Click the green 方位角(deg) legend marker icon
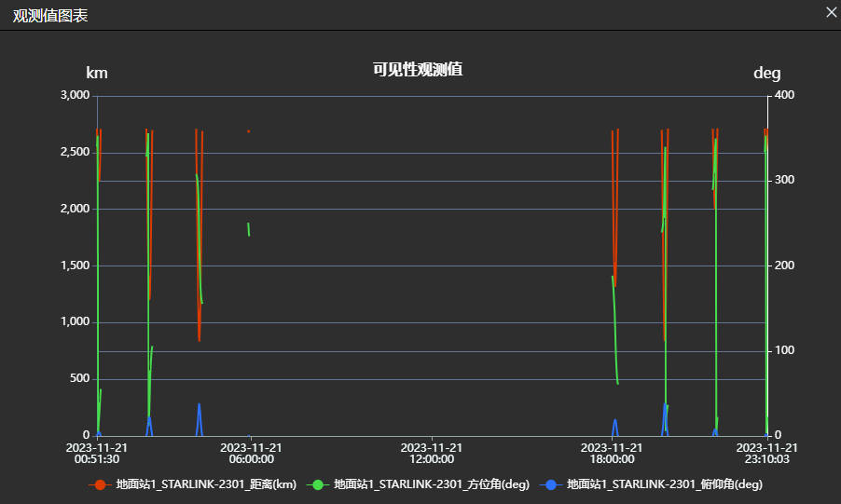 tap(319, 484)
